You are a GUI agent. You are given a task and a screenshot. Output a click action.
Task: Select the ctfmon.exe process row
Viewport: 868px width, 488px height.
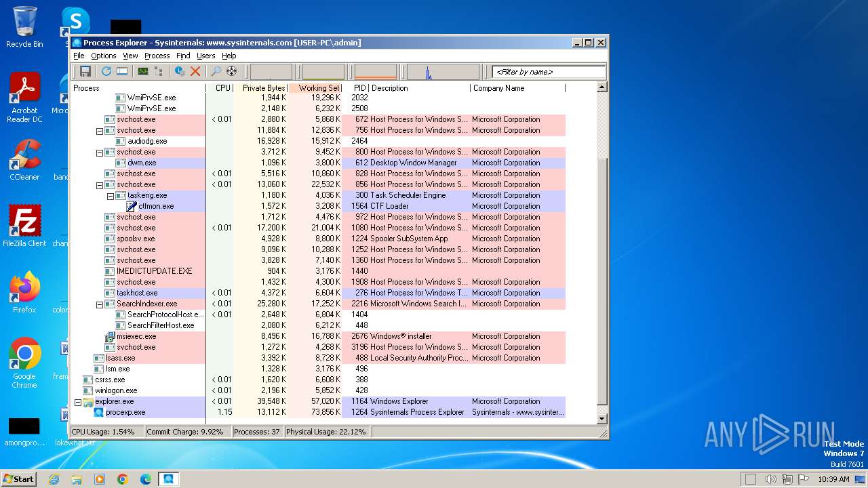[x=318, y=206]
